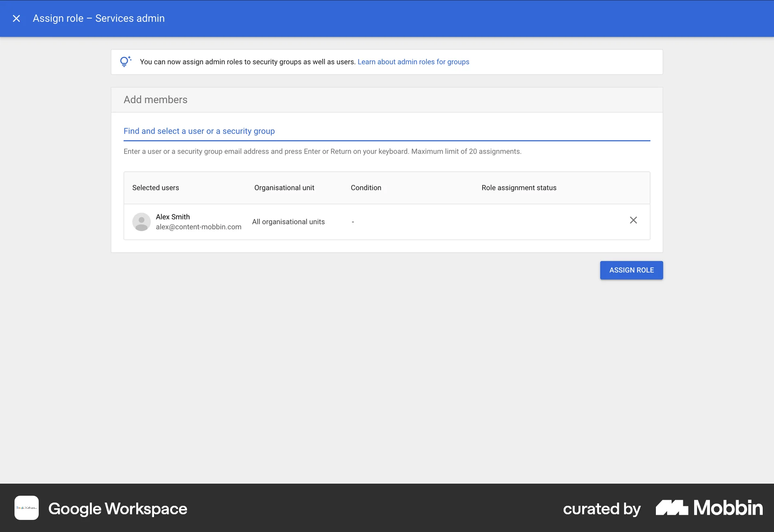Image resolution: width=774 pixels, height=532 pixels.
Task: Remove Alex Smith from selected users
Action: [633, 220]
